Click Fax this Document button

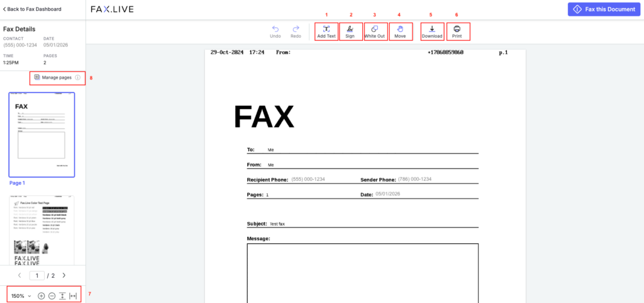coord(604,9)
